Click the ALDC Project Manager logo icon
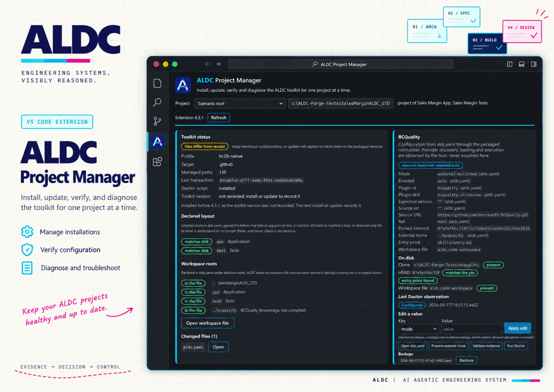Image resolution: width=554 pixels, height=392 pixels. pos(183,85)
